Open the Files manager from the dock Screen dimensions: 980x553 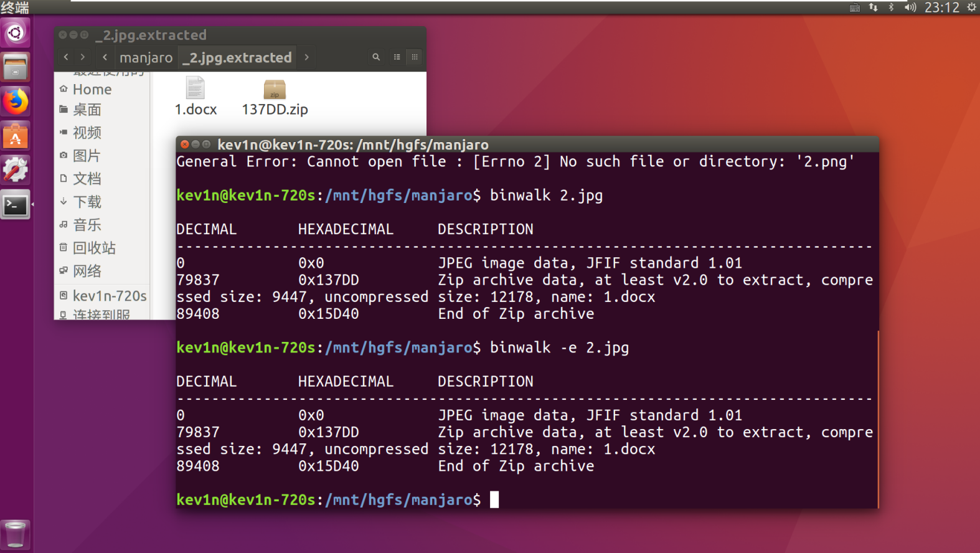(x=16, y=67)
